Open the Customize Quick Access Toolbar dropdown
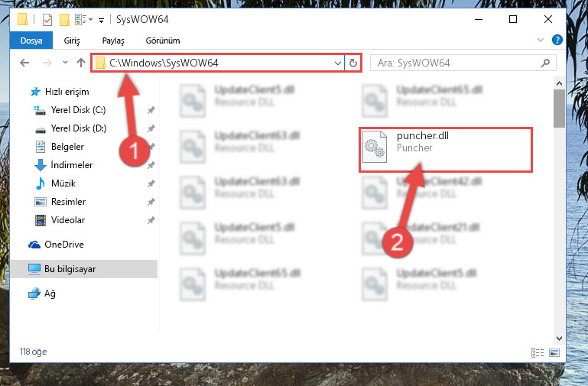The height and width of the screenshot is (386, 588). coord(101,20)
